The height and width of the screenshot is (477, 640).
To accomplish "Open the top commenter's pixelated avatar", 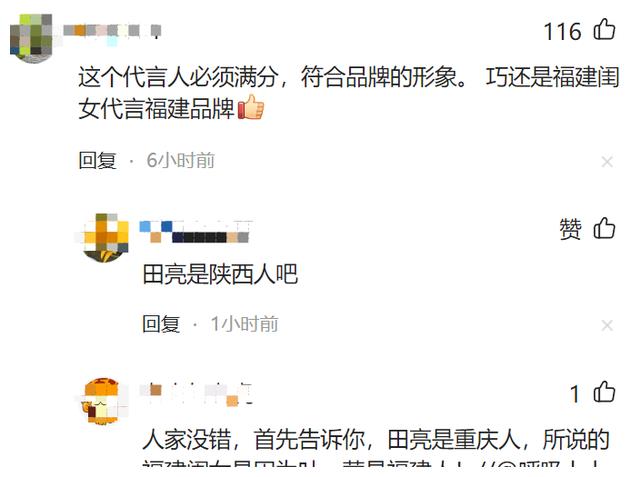I will pos(32,38).
